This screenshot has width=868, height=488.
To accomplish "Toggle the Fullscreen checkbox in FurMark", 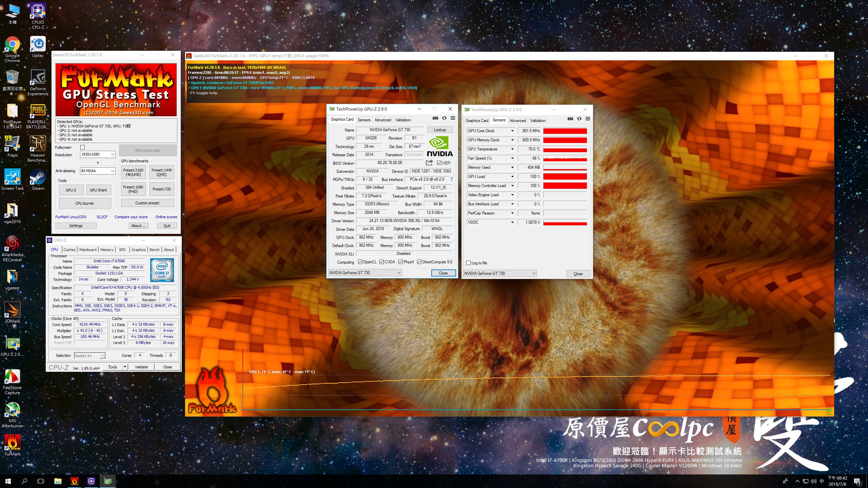I will coord(82,147).
